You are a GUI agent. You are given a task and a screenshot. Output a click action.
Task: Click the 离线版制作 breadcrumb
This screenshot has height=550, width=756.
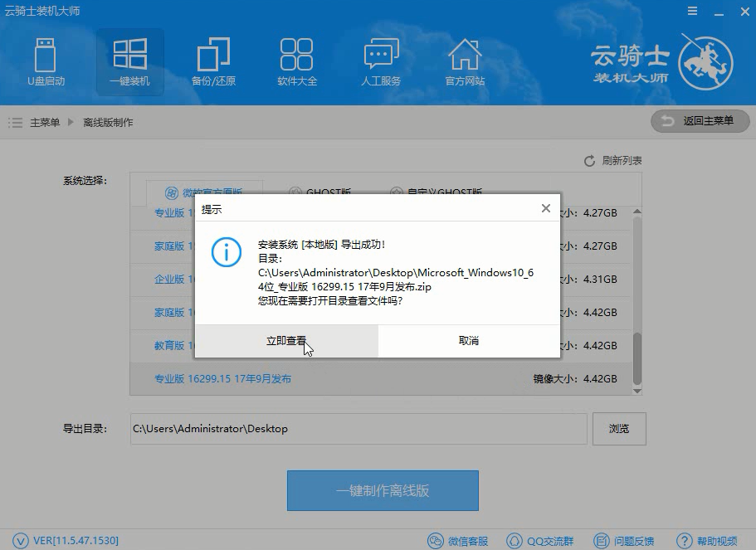coord(108,123)
